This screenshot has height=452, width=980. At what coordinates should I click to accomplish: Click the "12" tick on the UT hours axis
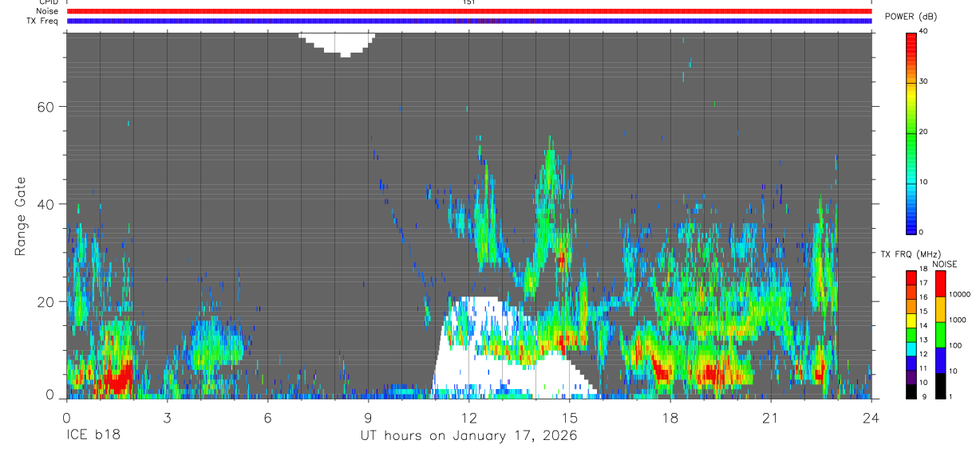(468, 418)
